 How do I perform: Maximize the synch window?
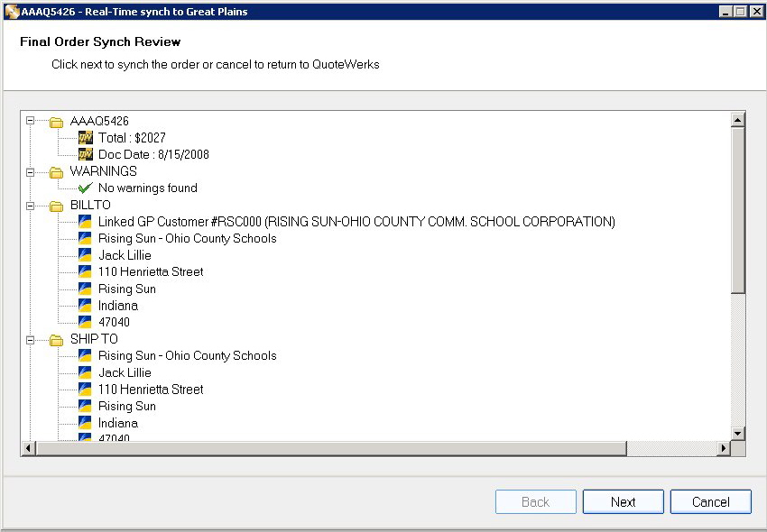pyautogui.click(x=741, y=12)
